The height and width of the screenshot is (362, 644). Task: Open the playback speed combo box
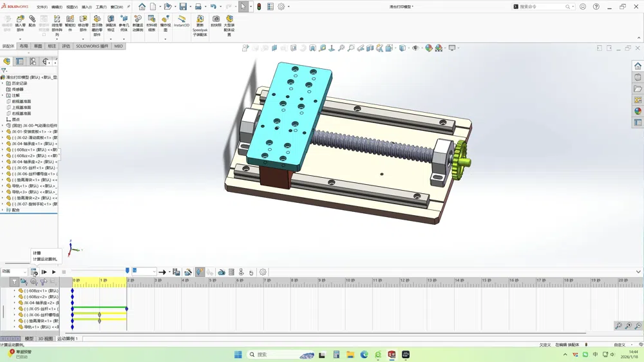(x=144, y=272)
